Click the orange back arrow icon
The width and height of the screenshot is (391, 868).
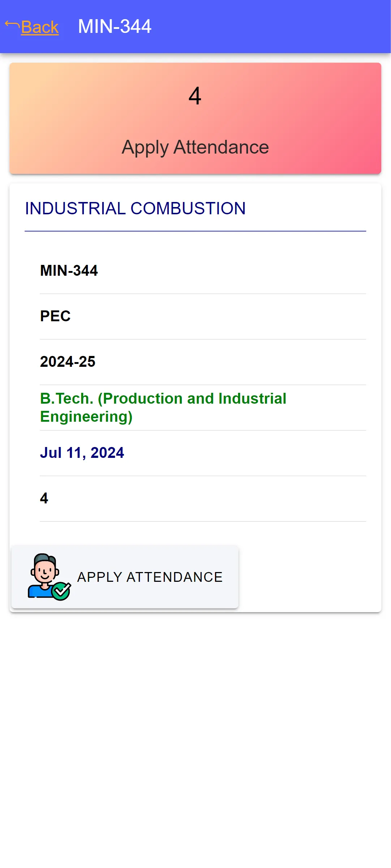(12, 25)
